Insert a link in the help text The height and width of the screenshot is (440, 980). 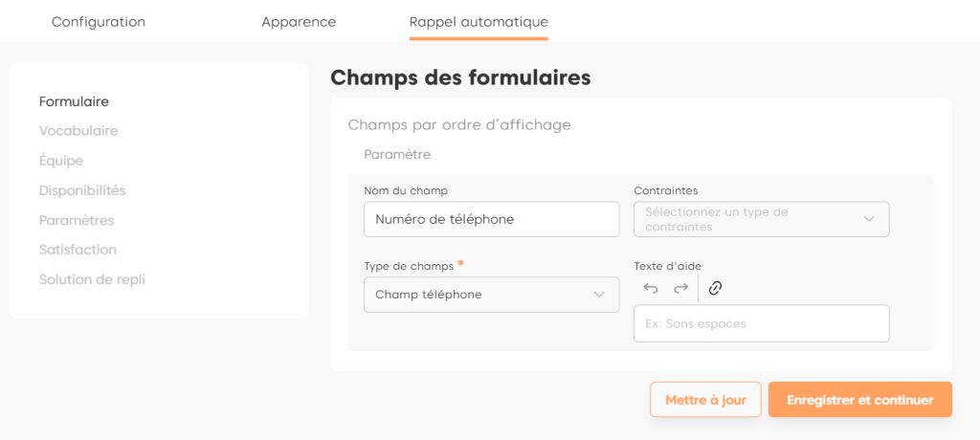tap(715, 288)
